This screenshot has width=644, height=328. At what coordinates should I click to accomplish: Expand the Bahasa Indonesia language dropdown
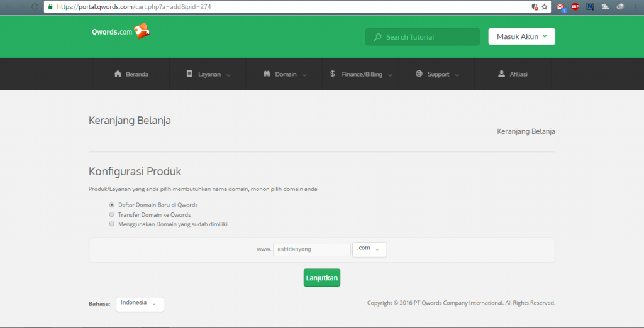(140, 304)
